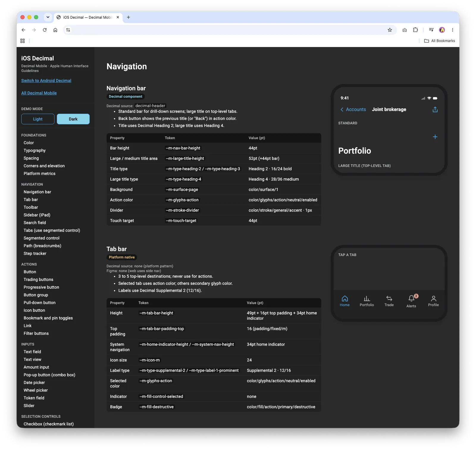
Task: Click the browser forward arrow
Action: point(34,30)
